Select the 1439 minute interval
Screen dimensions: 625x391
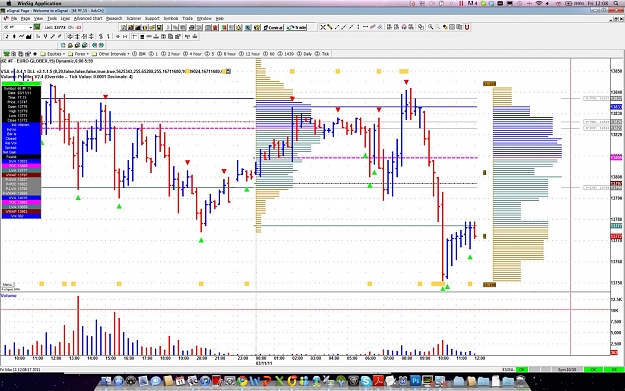coord(287,54)
